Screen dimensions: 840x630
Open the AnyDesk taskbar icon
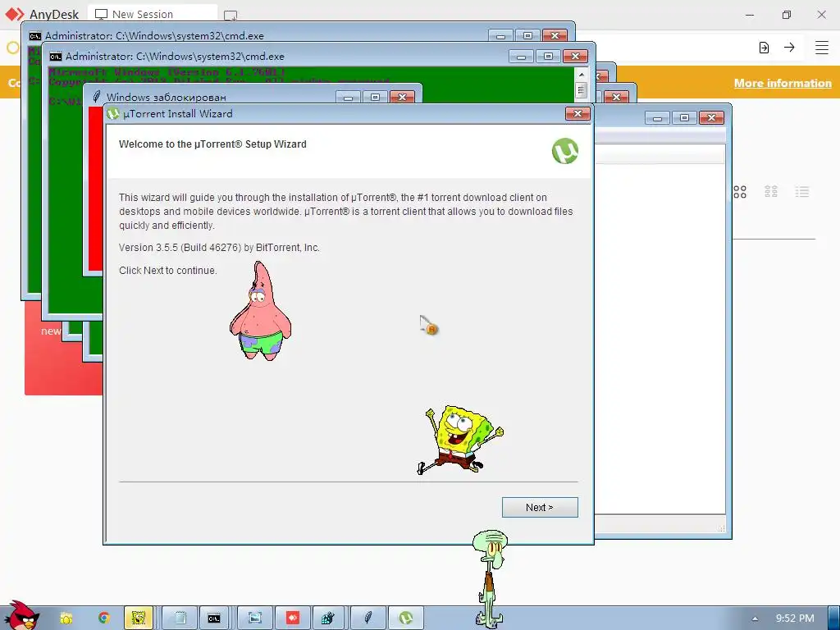[x=293, y=618]
